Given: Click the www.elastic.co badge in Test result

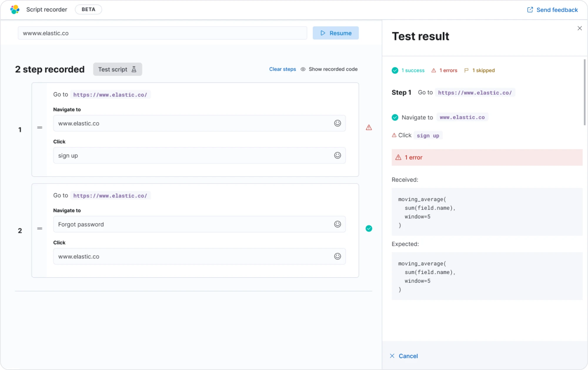Looking at the screenshot, I should pos(462,117).
